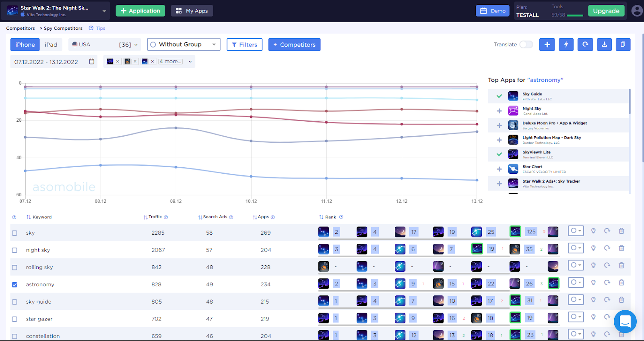Sort table by Apps column
The image size is (644, 341).
coord(261,217)
